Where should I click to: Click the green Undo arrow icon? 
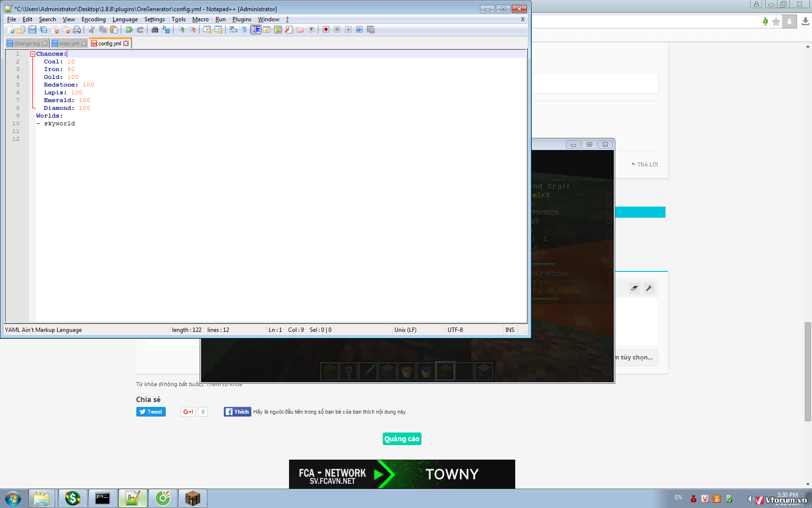pyautogui.click(x=129, y=30)
